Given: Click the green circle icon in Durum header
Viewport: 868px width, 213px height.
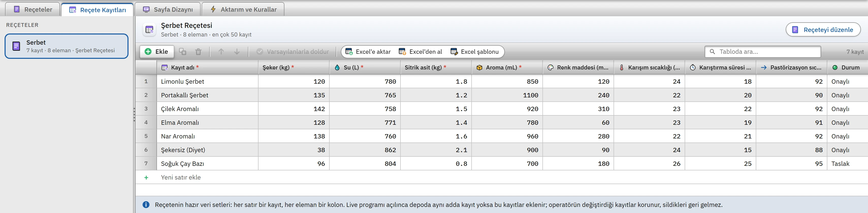Looking at the screenshot, I should click(835, 67).
